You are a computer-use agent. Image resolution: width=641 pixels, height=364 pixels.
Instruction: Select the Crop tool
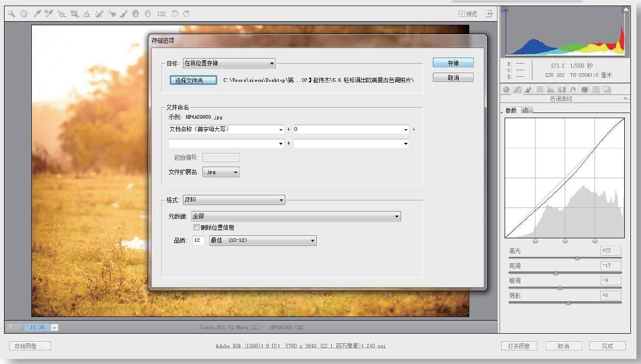tap(75, 14)
